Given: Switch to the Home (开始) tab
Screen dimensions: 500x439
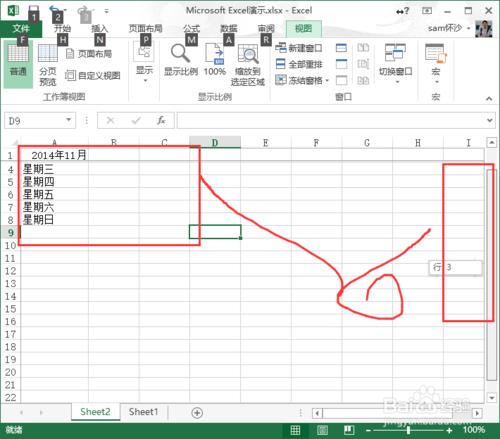Looking at the screenshot, I should point(62,29).
